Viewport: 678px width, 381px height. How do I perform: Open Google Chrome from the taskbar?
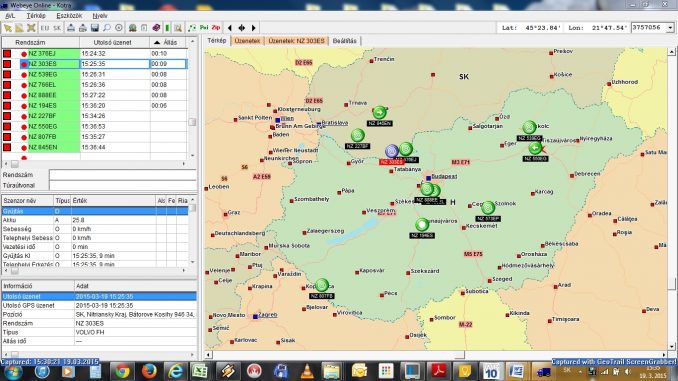tap(122, 371)
